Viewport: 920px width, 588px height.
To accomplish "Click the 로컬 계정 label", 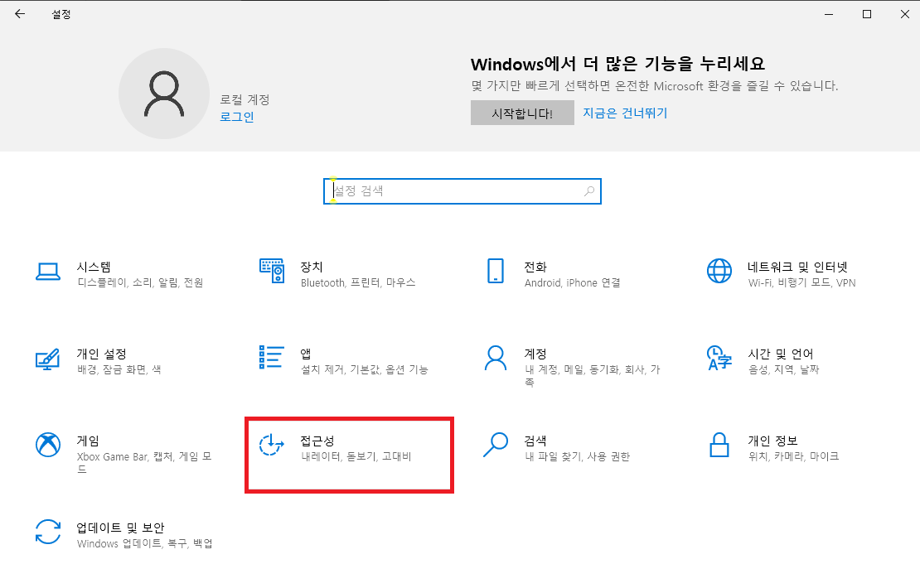I will click(245, 99).
